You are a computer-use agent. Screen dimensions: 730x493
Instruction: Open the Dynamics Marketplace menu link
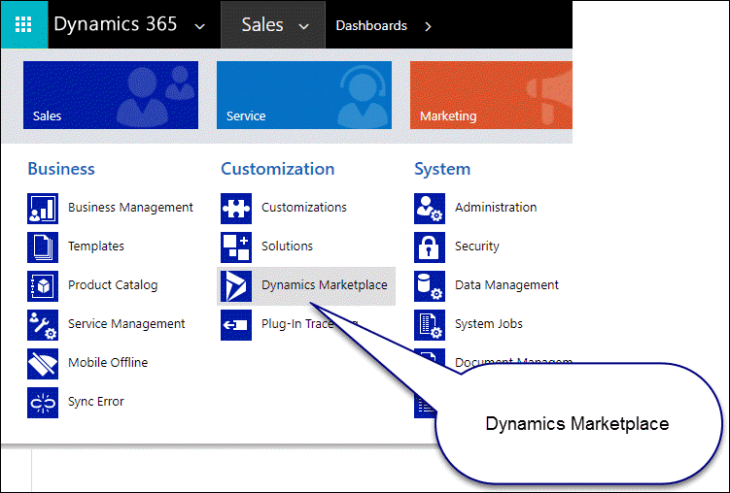tap(324, 285)
